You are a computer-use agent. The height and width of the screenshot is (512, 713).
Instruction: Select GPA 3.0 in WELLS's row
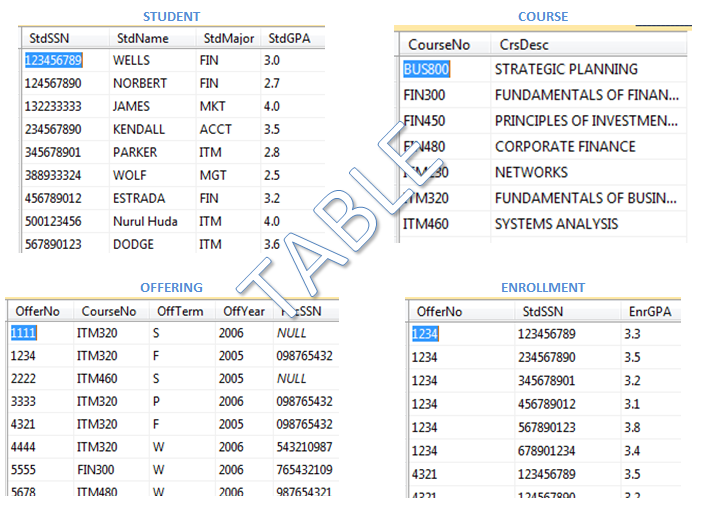click(271, 60)
